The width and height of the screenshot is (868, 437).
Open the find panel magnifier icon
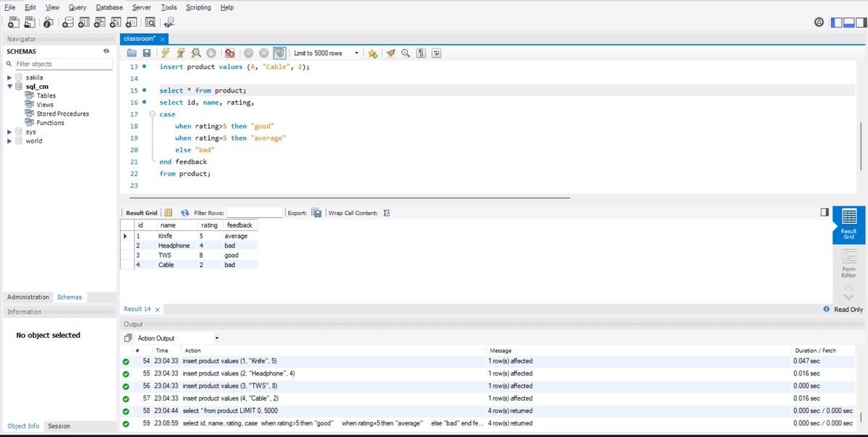coord(406,53)
